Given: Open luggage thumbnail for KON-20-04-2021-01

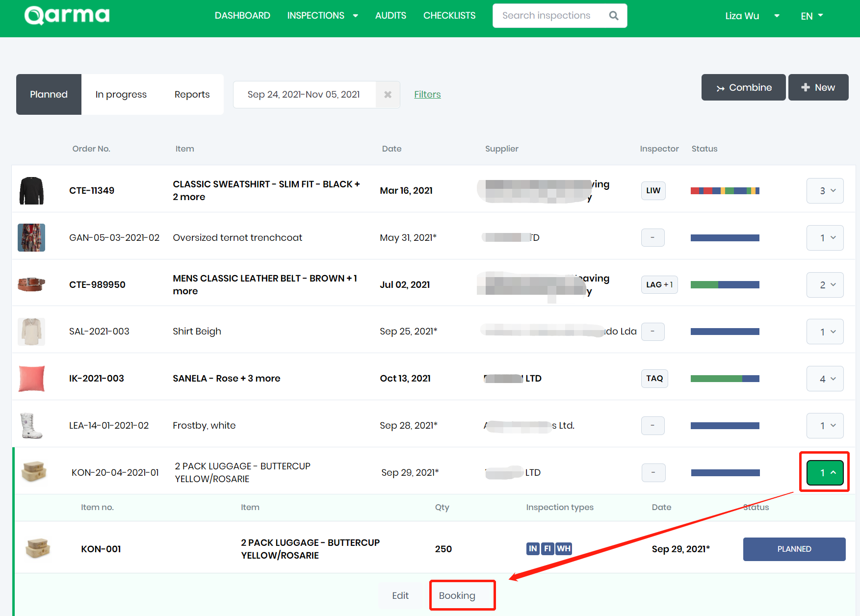Looking at the screenshot, I should coord(34,472).
